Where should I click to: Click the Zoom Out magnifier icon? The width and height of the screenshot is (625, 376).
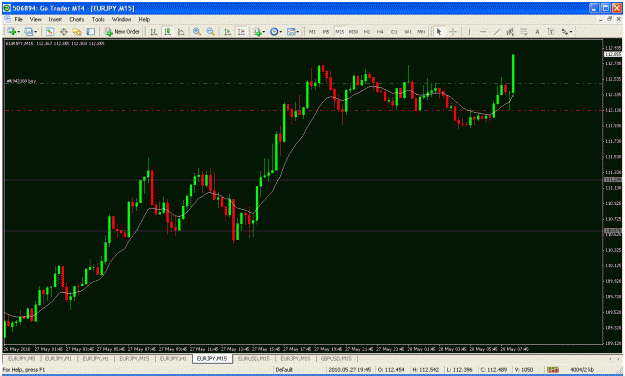(210, 31)
